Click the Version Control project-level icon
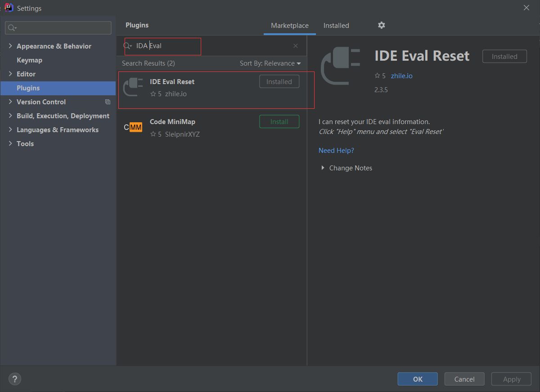540x392 pixels. (x=108, y=102)
